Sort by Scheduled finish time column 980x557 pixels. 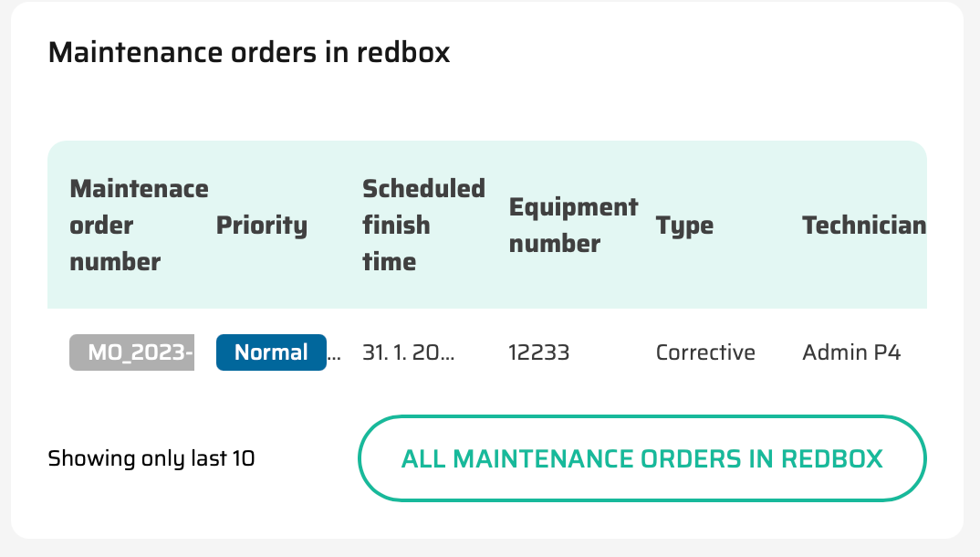[423, 226]
